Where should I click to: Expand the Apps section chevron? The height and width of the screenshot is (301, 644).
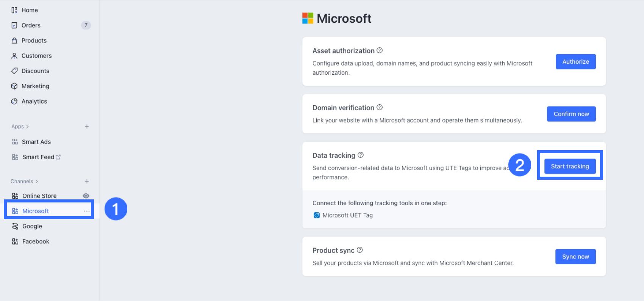pyautogui.click(x=27, y=127)
